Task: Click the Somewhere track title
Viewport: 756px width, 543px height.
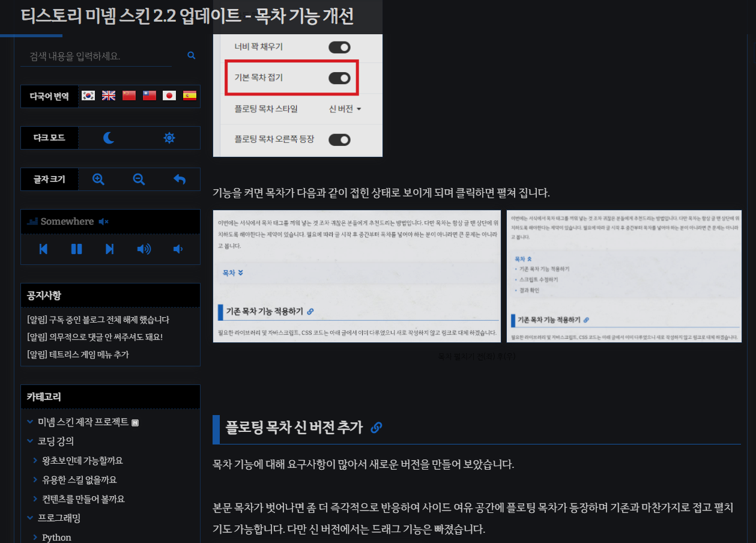Action: pos(67,222)
